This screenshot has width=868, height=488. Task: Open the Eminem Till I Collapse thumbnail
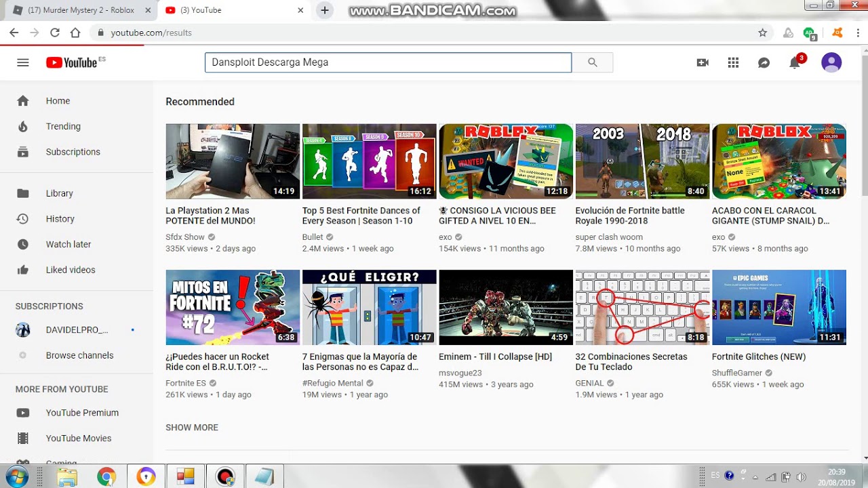[x=506, y=308]
